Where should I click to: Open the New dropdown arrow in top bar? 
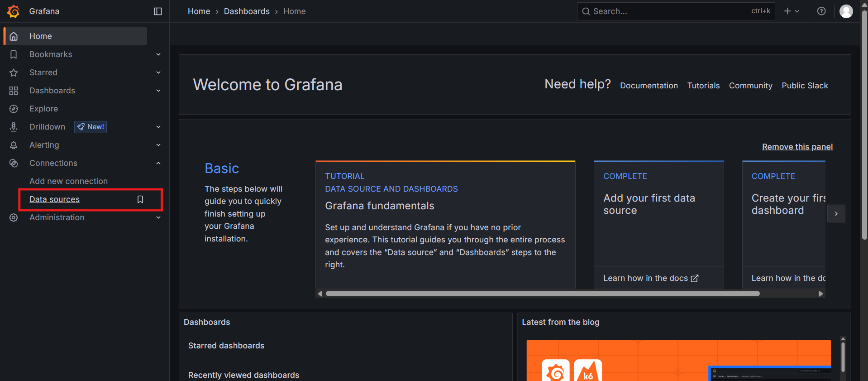pyautogui.click(x=797, y=11)
